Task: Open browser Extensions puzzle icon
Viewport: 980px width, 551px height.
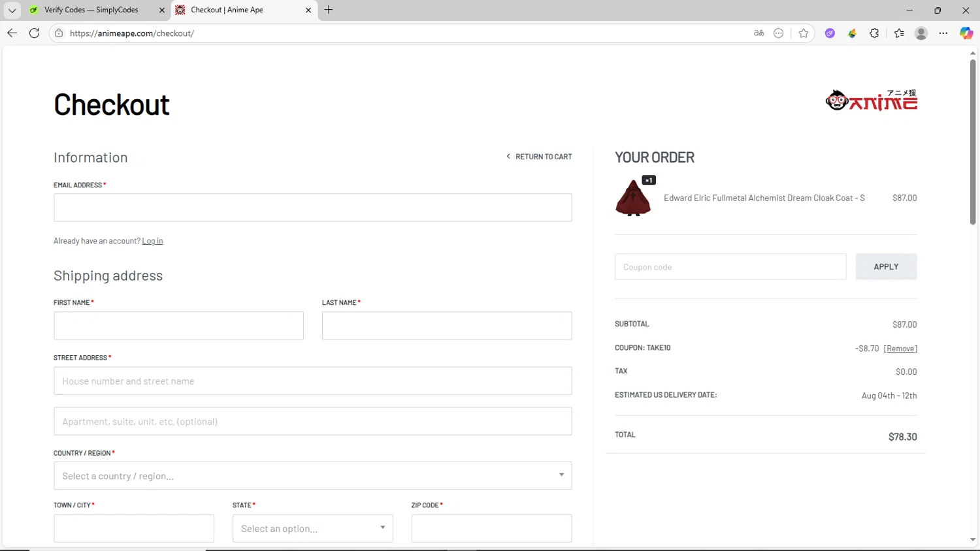Action: tap(874, 33)
